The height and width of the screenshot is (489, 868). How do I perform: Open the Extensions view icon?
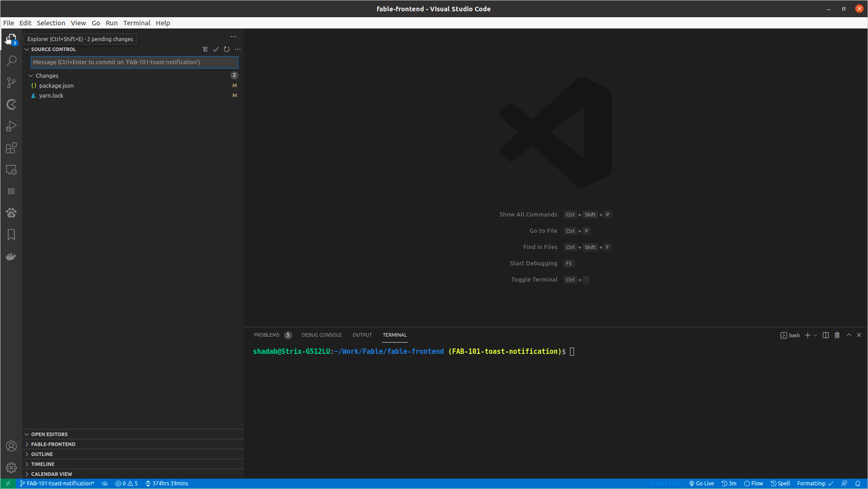coord(11,148)
